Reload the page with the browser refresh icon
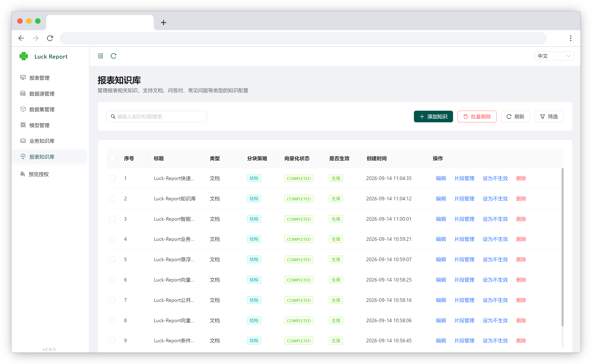 tap(50, 38)
